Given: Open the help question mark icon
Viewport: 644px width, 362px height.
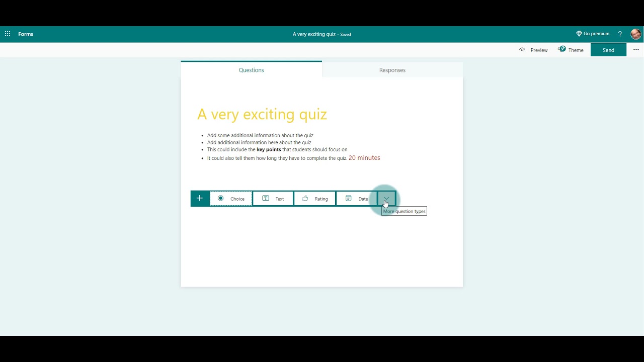Looking at the screenshot, I should tap(620, 34).
